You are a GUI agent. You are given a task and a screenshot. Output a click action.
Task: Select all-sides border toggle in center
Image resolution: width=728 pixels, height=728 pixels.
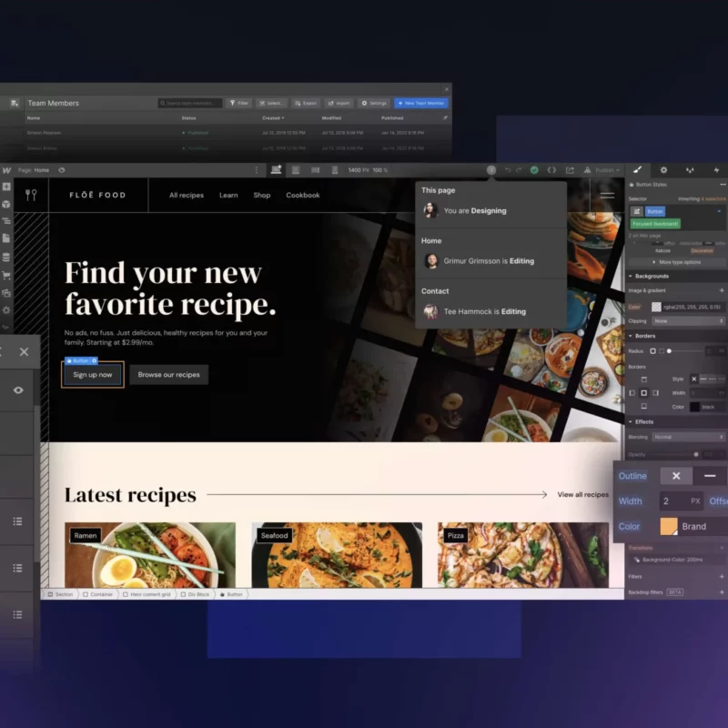(644, 393)
